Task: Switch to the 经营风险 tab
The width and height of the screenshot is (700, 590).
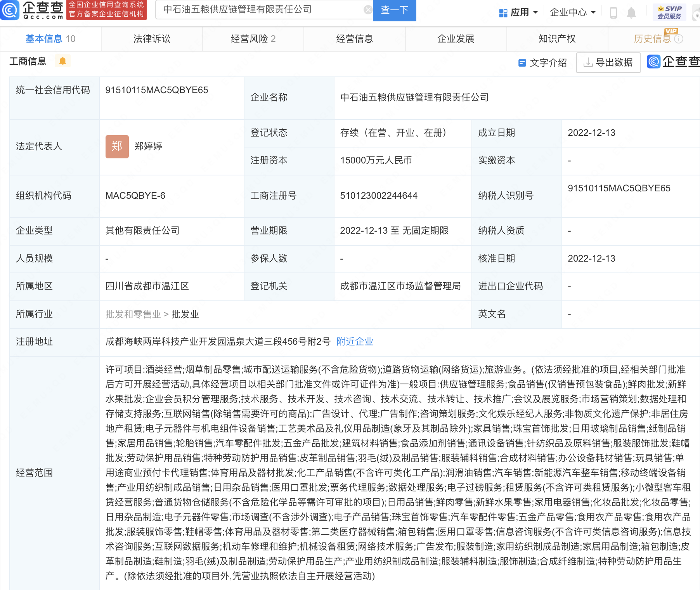Action: (253, 39)
